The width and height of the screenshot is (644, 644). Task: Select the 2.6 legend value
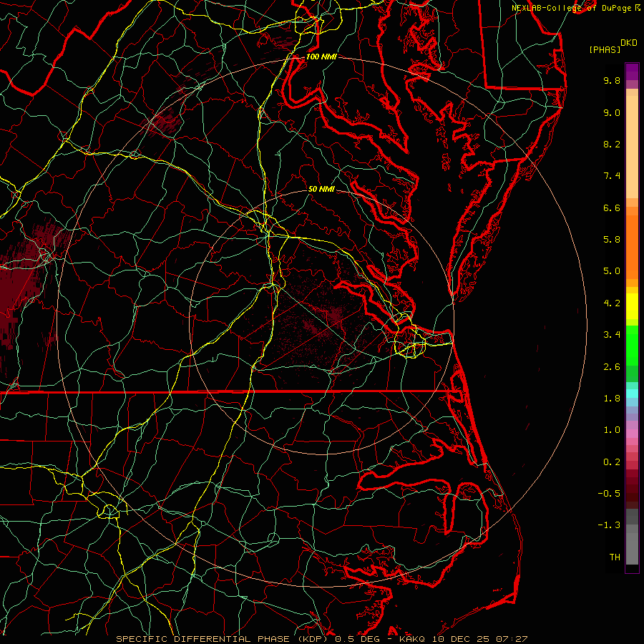tap(612, 367)
